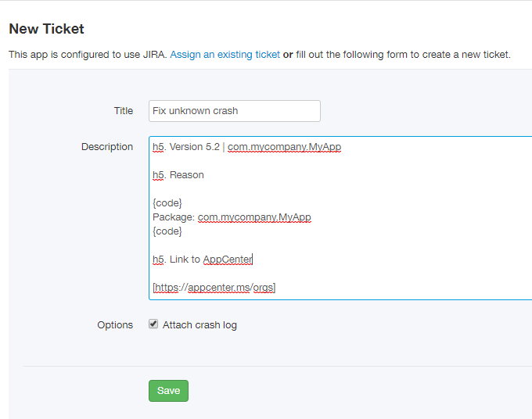Screen dimensions: 532x419
Task: Click the Options label
Action: pyautogui.click(x=115, y=325)
